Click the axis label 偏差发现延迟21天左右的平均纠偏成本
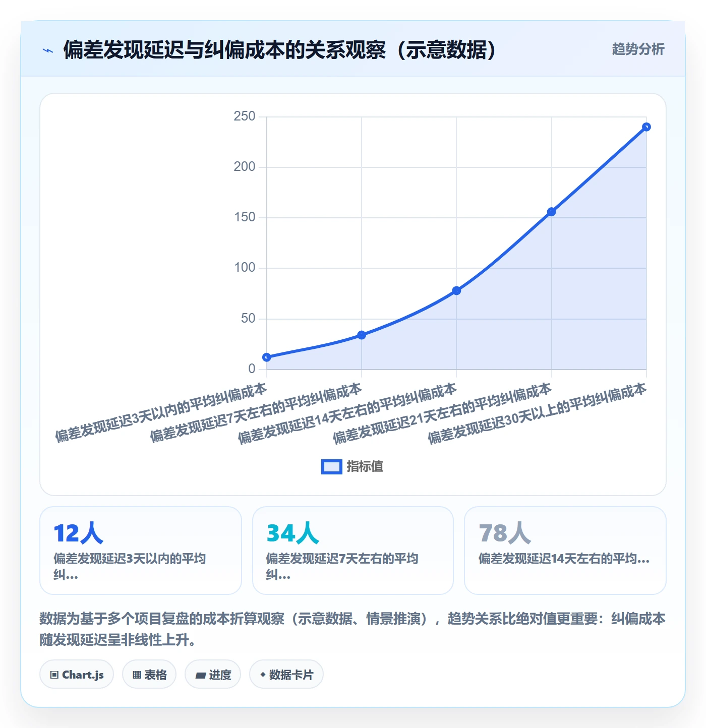The image size is (706, 728). (442, 413)
